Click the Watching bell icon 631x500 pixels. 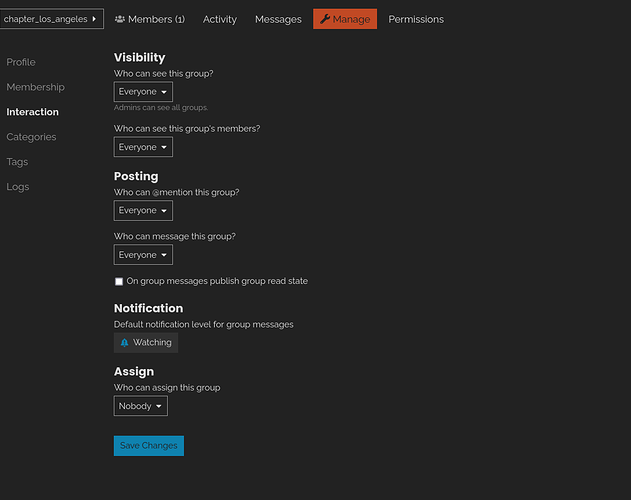tap(124, 343)
